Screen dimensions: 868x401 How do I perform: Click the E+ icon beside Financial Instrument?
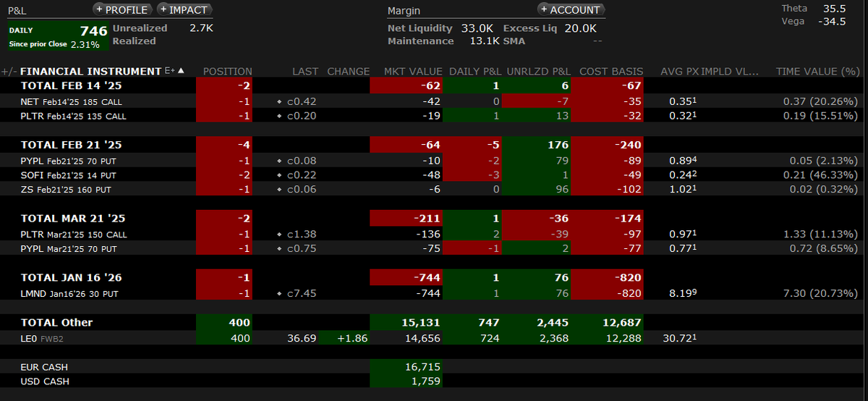170,71
